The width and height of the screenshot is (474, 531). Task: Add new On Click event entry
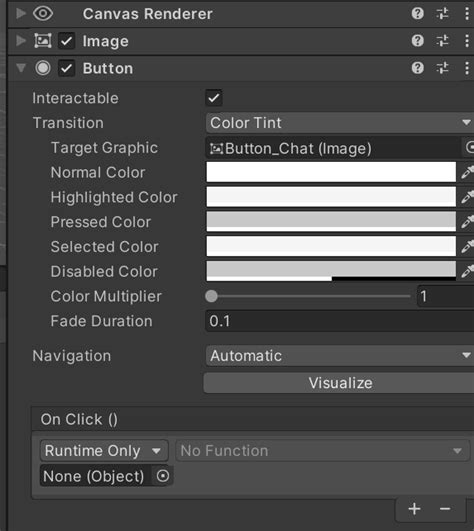pos(414,509)
